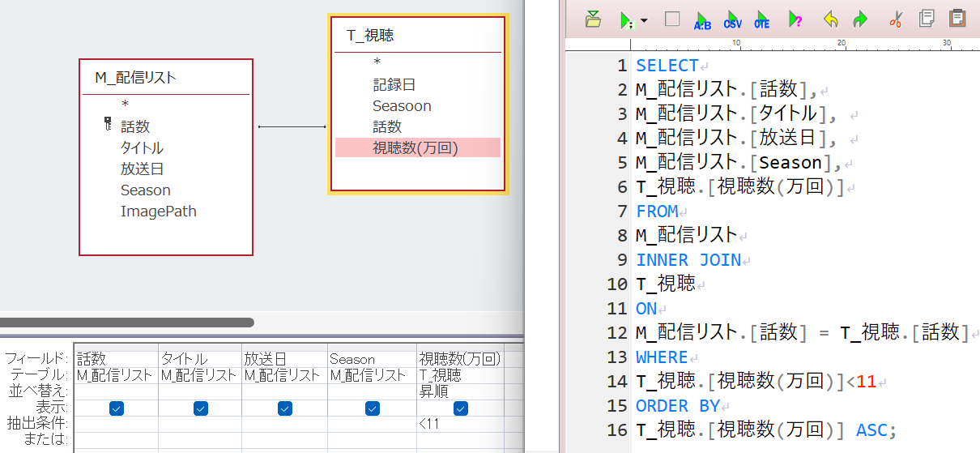This screenshot has height=453, width=980.
Task: Click the 話数 field cell in the design grid
Action: [x=116, y=359]
